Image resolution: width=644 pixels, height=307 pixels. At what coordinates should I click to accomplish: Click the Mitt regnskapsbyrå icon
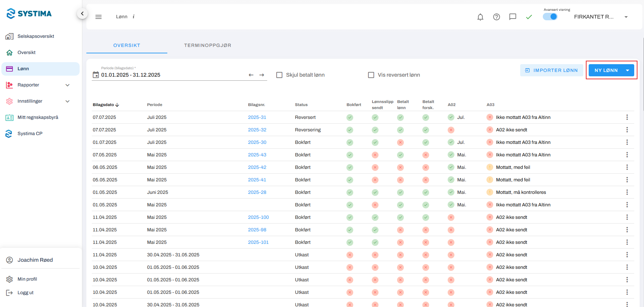click(9, 117)
